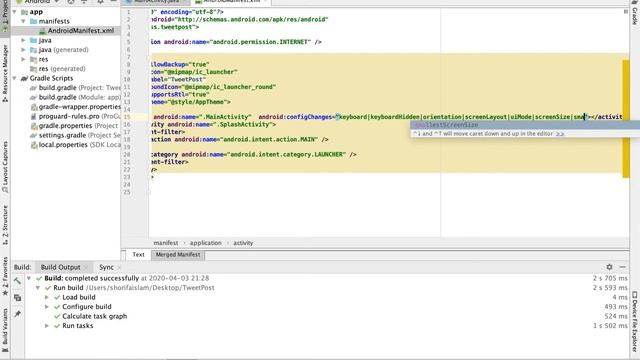Click the manifest breadcrumb

tap(166, 243)
